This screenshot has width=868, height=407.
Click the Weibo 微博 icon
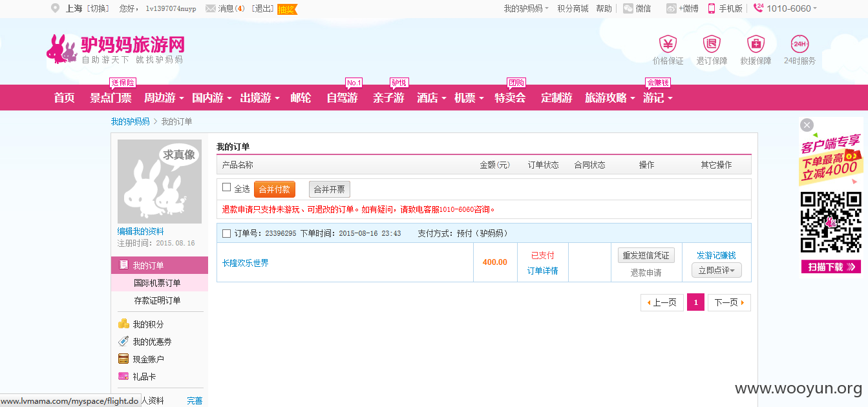click(672, 8)
